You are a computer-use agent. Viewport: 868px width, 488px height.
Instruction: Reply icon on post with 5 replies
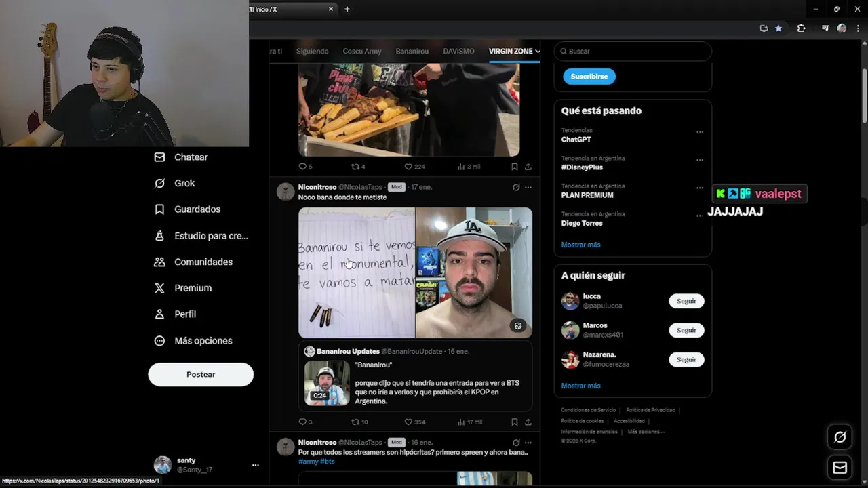pyautogui.click(x=302, y=166)
